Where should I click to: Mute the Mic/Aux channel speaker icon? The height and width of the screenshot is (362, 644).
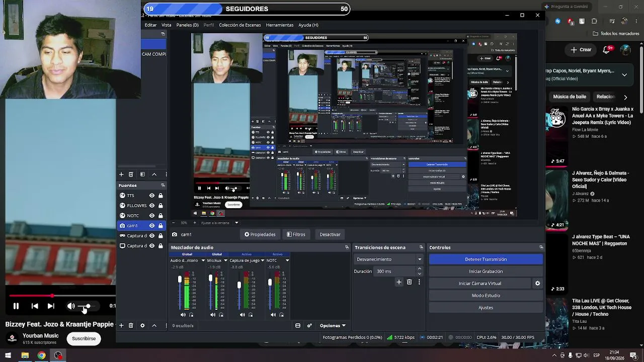(213, 315)
